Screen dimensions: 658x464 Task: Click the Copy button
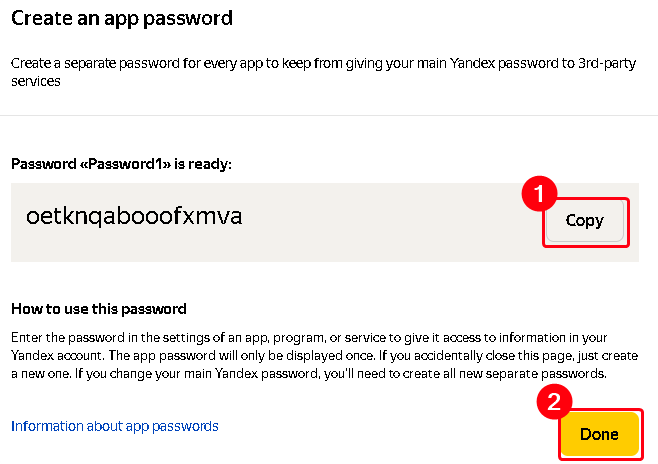pyautogui.click(x=585, y=221)
